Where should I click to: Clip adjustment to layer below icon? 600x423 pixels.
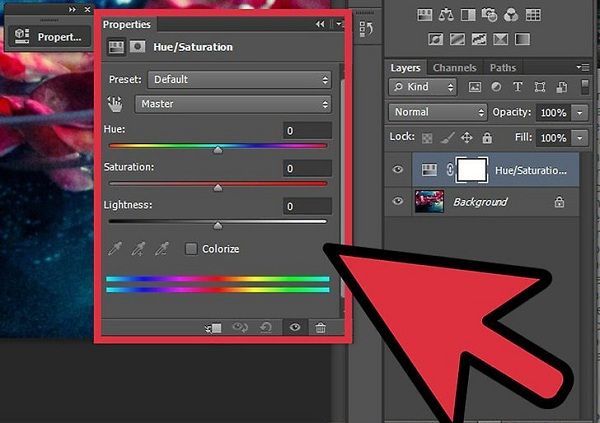214,327
